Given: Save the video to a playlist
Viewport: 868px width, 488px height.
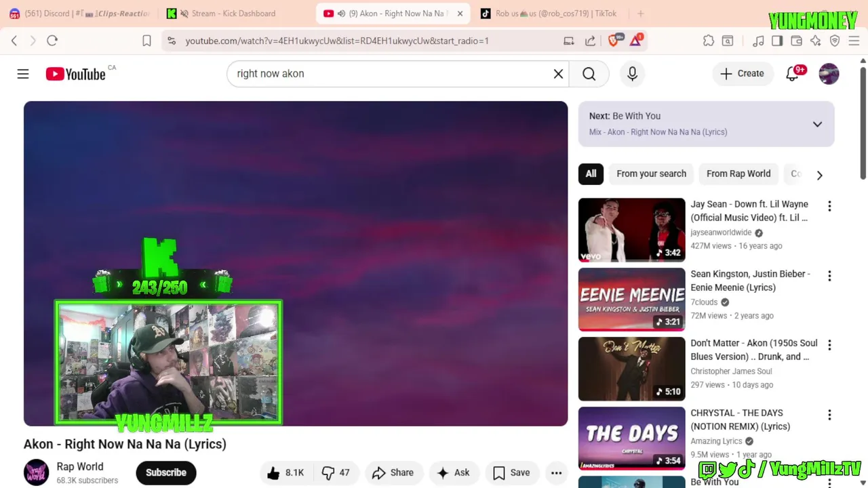Looking at the screenshot, I should [x=511, y=472].
